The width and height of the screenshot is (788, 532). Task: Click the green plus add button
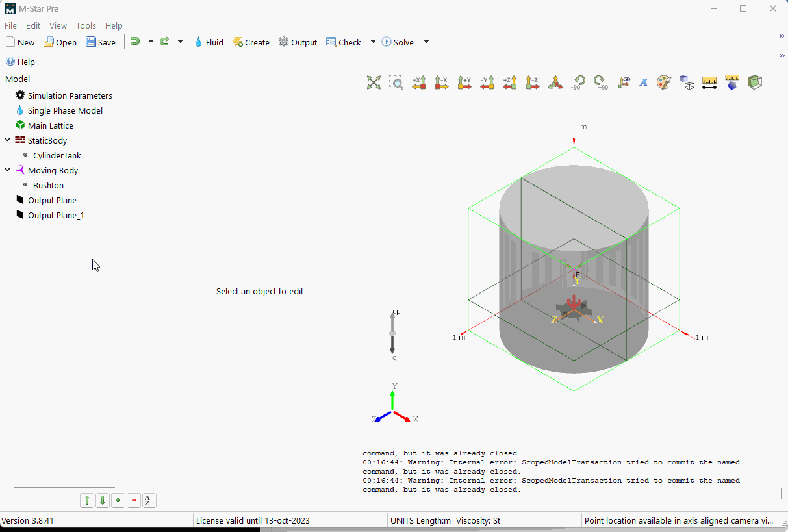(118, 500)
